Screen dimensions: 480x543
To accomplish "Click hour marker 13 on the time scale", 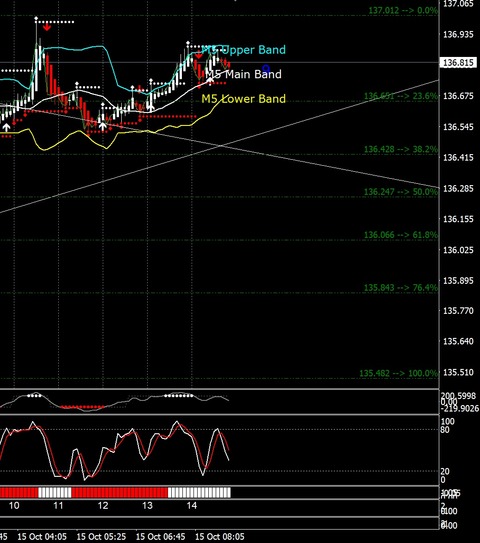I will (x=147, y=506).
